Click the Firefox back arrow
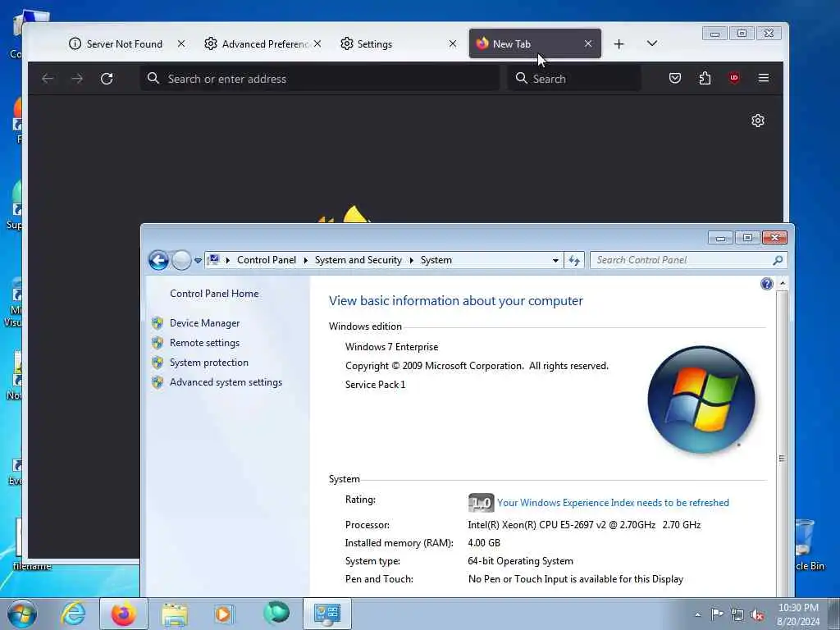840x630 pixels. [48, 79]
